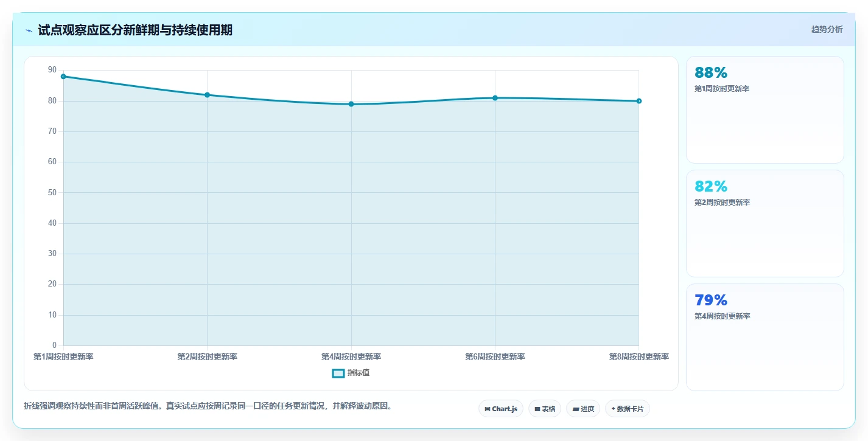Image resolution: width=868 pixels, height=441 pixels.
Task: Click the y-axis tick label 90
Action: [x=52, y=71]
